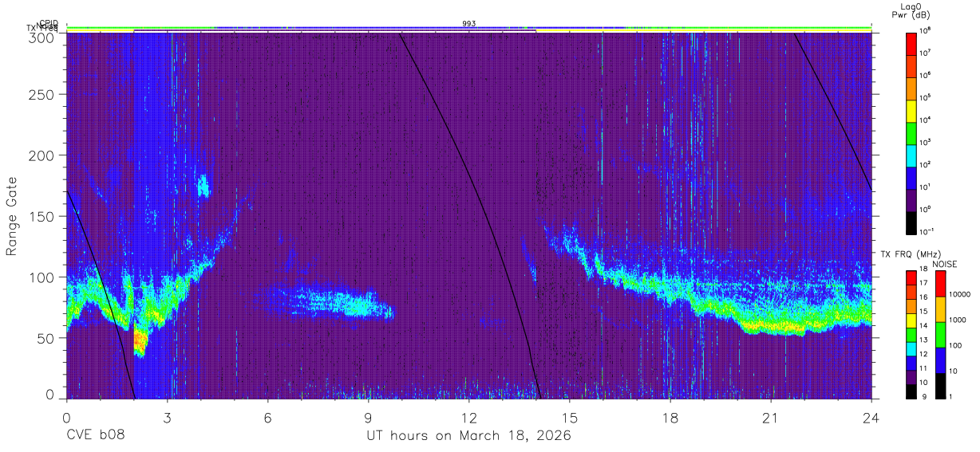Click the green 13–14 MHz segment of TX FRQ colorbar
The height and width of the screenshot is (452, 980).
click(x=911, y=334)
